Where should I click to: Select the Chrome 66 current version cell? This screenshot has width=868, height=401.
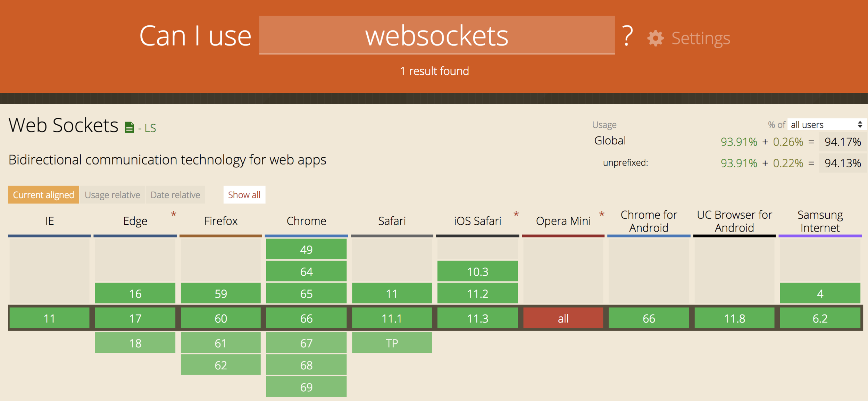(x=306, y=318)
